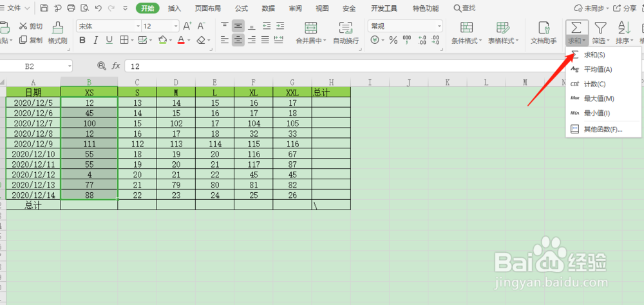This screenshot has height=305, width=644.
Task: Open the number format dropdown (常规)
Action: (x=439, y=26)
